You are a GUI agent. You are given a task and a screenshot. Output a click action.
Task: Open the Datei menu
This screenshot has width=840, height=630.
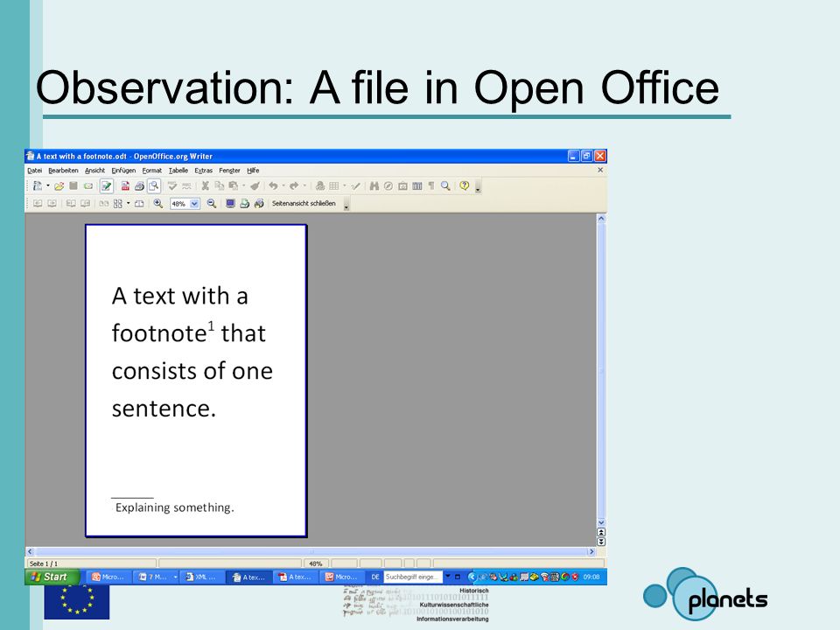tap(34, 171)
